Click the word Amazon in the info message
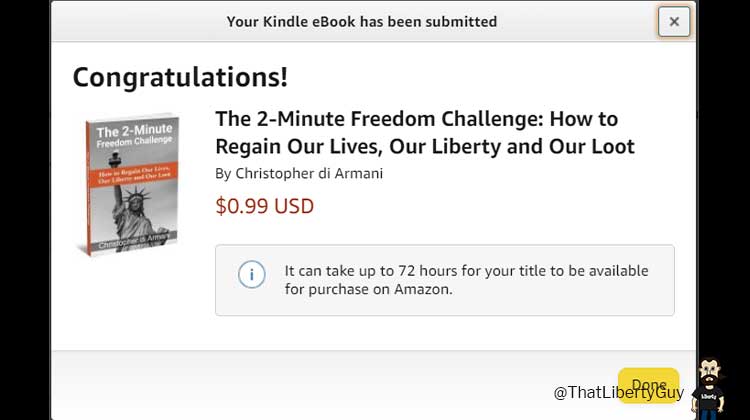This screenshot has width=750, height=420. (x=423, y=289)
